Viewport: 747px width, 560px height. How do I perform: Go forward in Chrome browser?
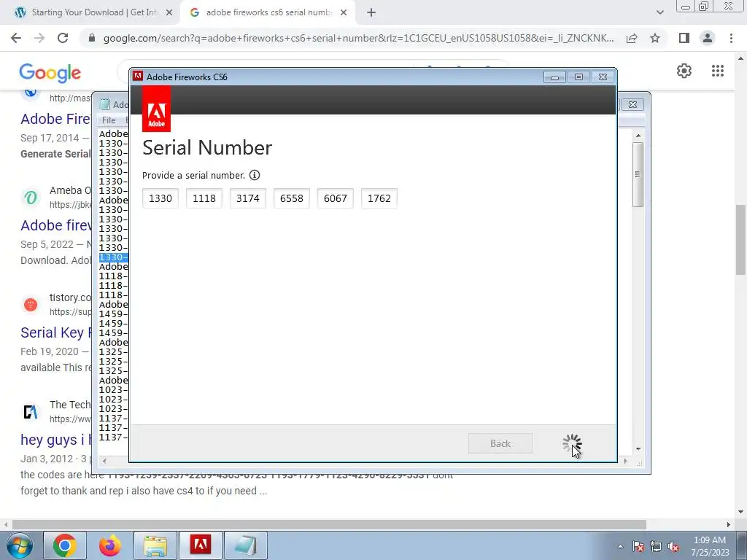[39, 38]
